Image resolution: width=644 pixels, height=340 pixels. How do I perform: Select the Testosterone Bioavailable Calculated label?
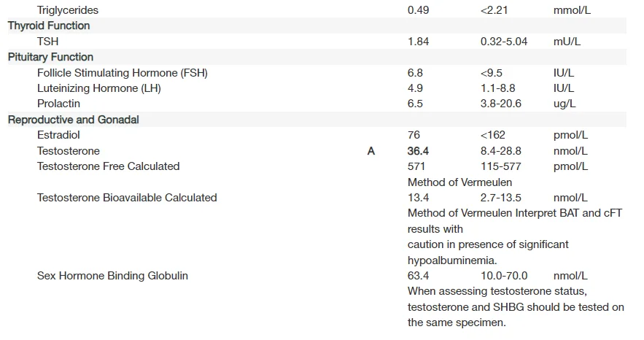pyautogui.click(x=127, y=198)
